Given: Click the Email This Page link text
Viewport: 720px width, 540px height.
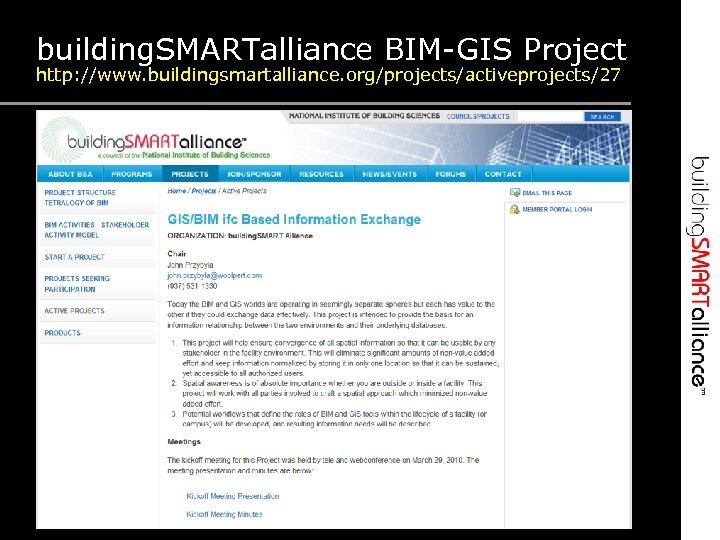Looking at the screenshot, I should 547,193.
